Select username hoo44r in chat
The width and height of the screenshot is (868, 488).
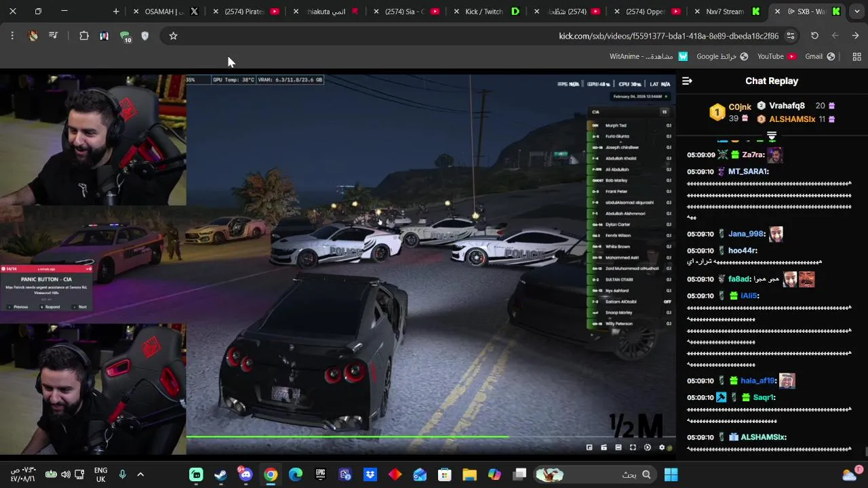742,251
